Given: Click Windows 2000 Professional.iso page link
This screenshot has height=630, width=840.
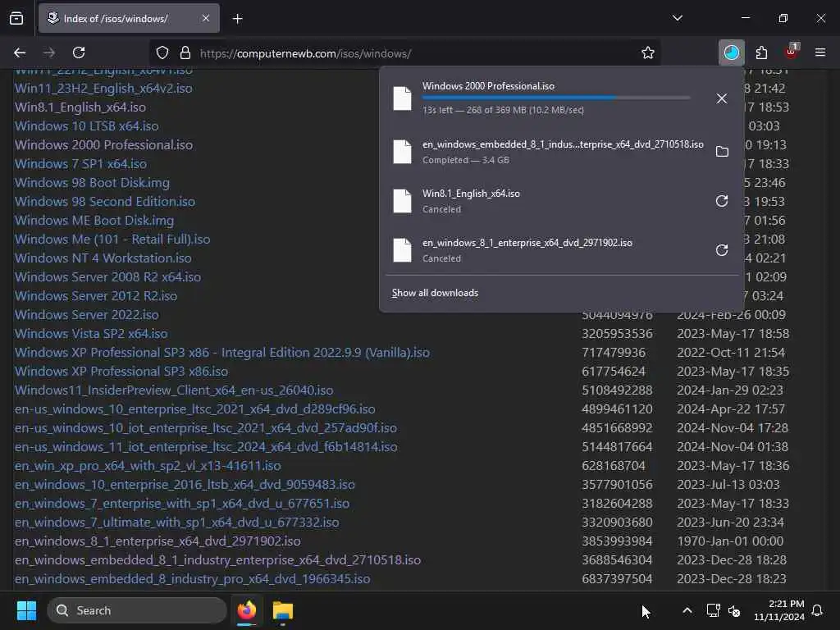Looking at the screenshot, I should [x=104, y=144].
